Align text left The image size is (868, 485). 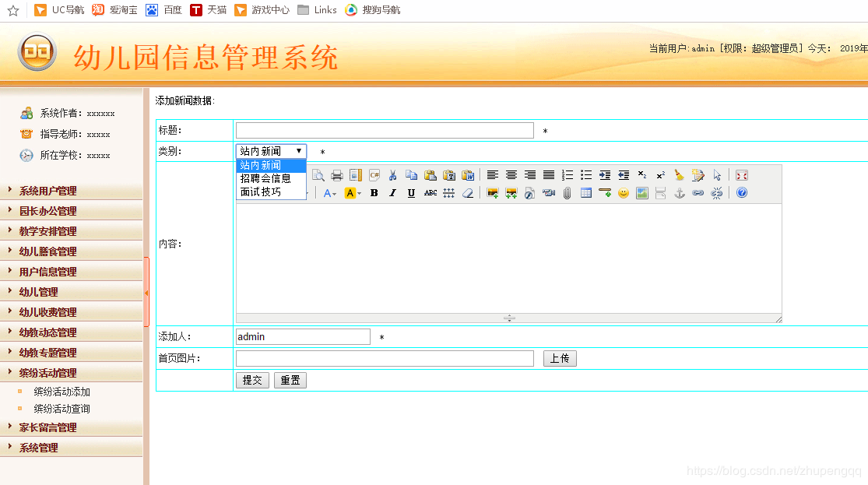click(x=492, y=175)
